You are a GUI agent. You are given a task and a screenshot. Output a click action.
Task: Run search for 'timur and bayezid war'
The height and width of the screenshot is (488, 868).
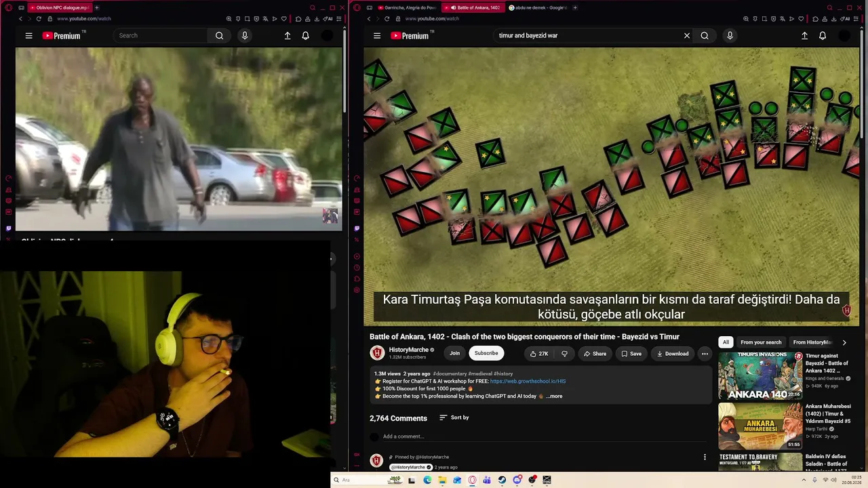coord(705,36)
